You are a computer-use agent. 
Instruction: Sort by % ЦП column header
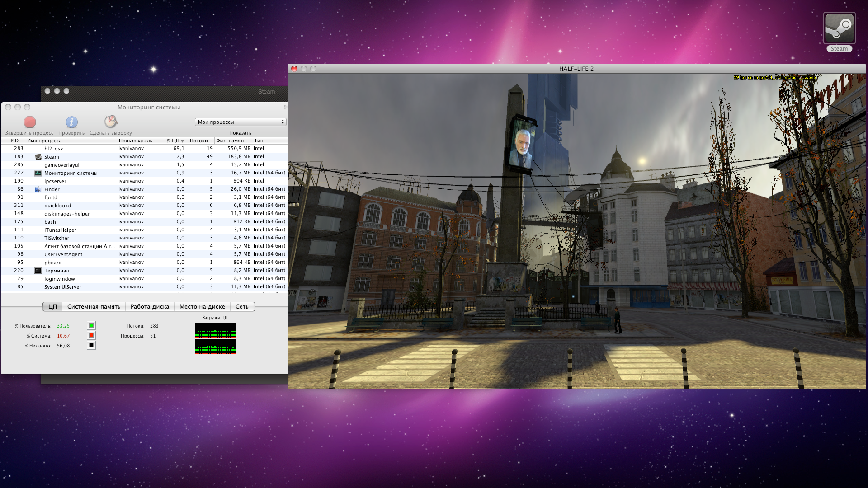(174, 141)
